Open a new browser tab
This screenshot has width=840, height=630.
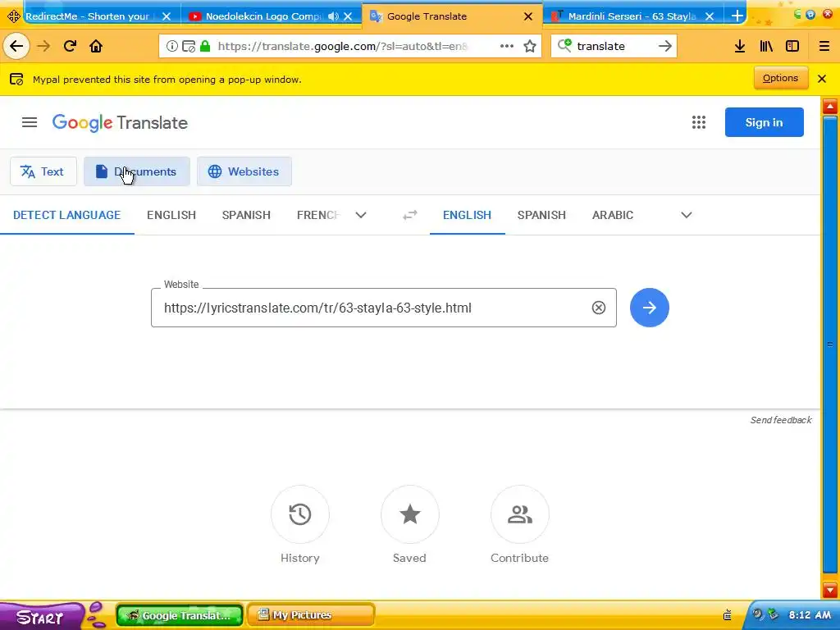(x=737, y=16)
